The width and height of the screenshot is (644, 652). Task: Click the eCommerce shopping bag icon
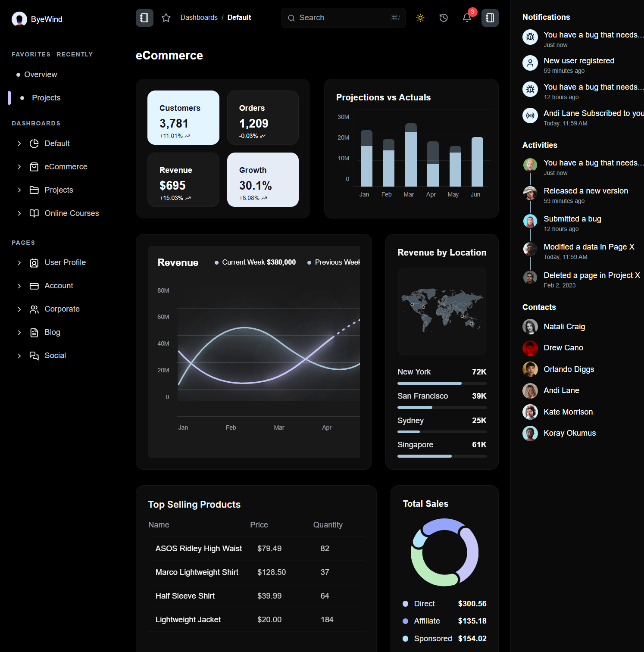click(34, 167)
